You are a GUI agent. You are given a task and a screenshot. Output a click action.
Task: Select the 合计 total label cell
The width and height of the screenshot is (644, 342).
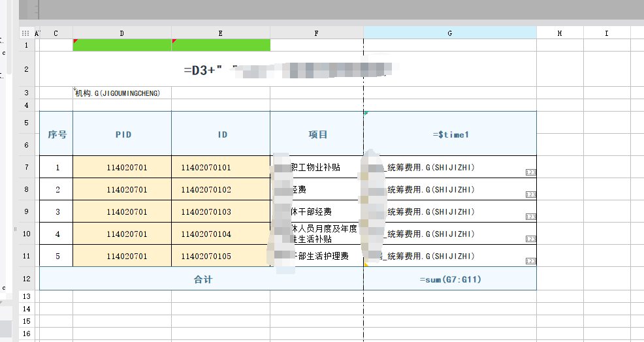tap(202, 279)
